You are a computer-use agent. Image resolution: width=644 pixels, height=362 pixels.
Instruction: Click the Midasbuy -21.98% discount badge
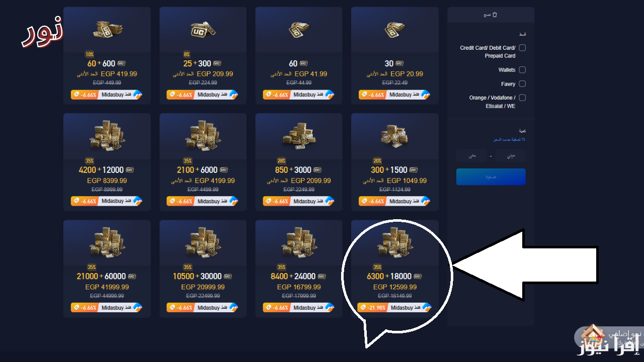(x=394, y=307)
